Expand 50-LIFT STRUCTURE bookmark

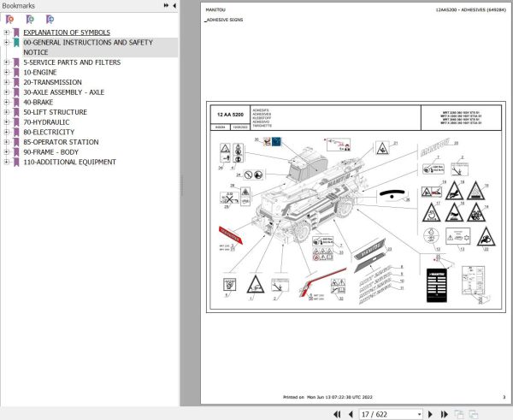coord(6,112)
